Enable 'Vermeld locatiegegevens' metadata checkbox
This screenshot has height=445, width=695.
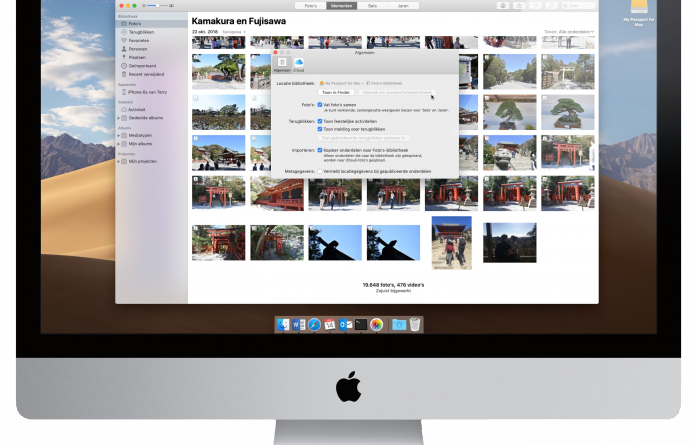[x=320, y=171]
